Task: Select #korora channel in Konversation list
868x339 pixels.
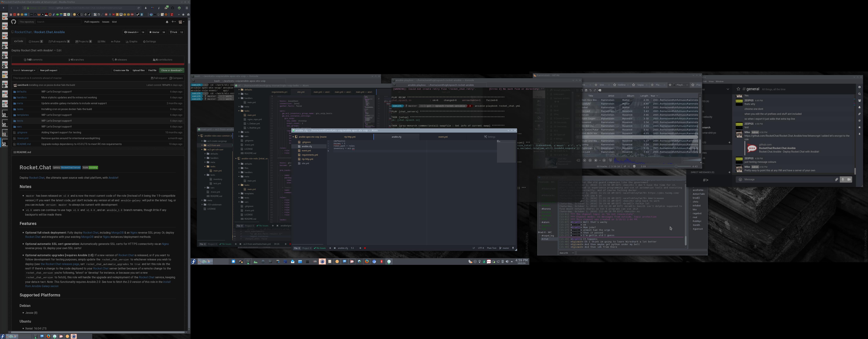Action: pos(546,209)
